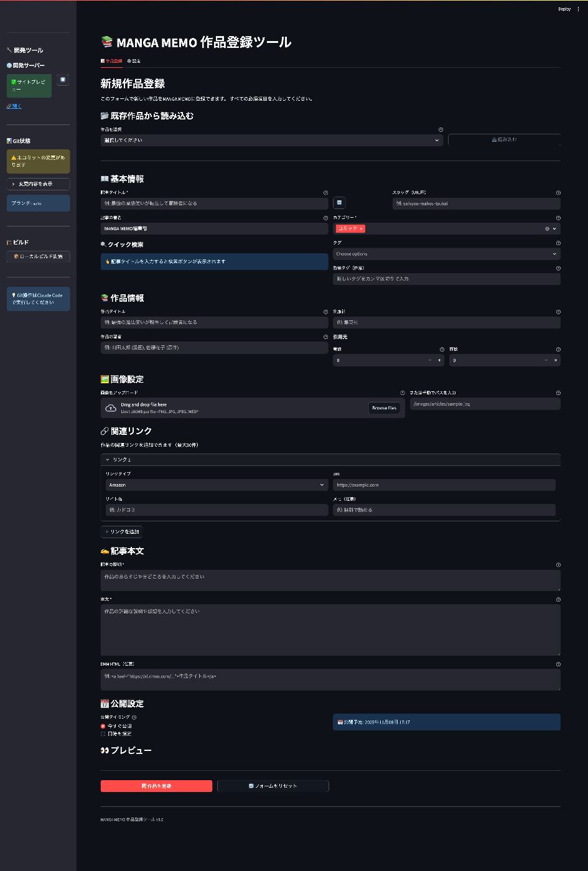This screenshot has height=871, width=588.
Task: Switch to the 設定 tab
Action: 134,61
